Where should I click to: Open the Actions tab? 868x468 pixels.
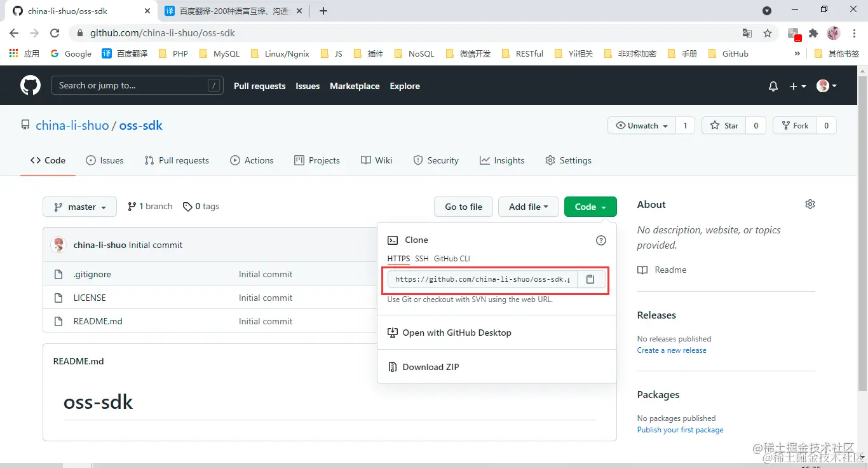252,160
